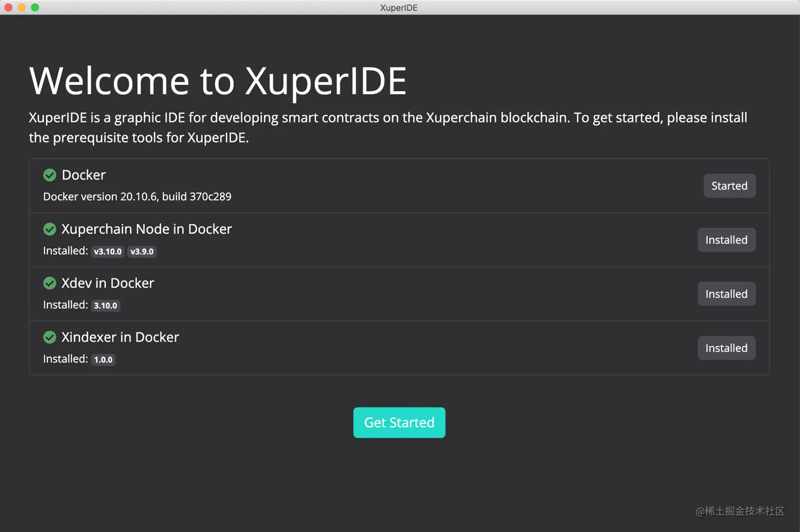Maximize the window with green button
Image resolution: width=800 pixels, height=532 pixels.
click(35, 7)
